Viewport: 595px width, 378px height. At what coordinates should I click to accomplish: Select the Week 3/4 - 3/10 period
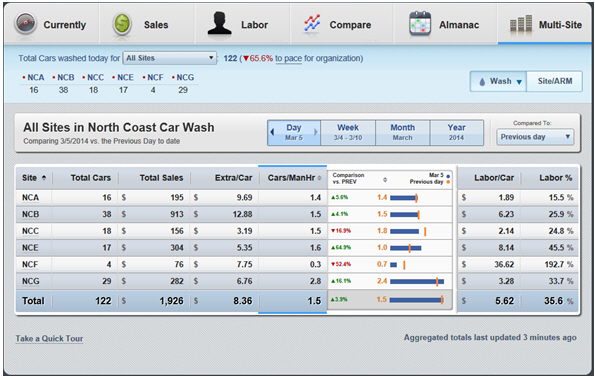click(348, 132)
